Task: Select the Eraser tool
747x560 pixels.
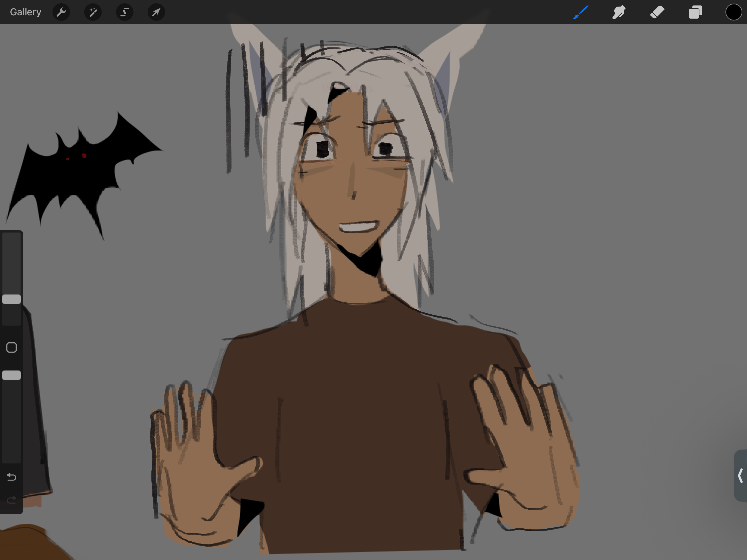Action: coord(657,12)
